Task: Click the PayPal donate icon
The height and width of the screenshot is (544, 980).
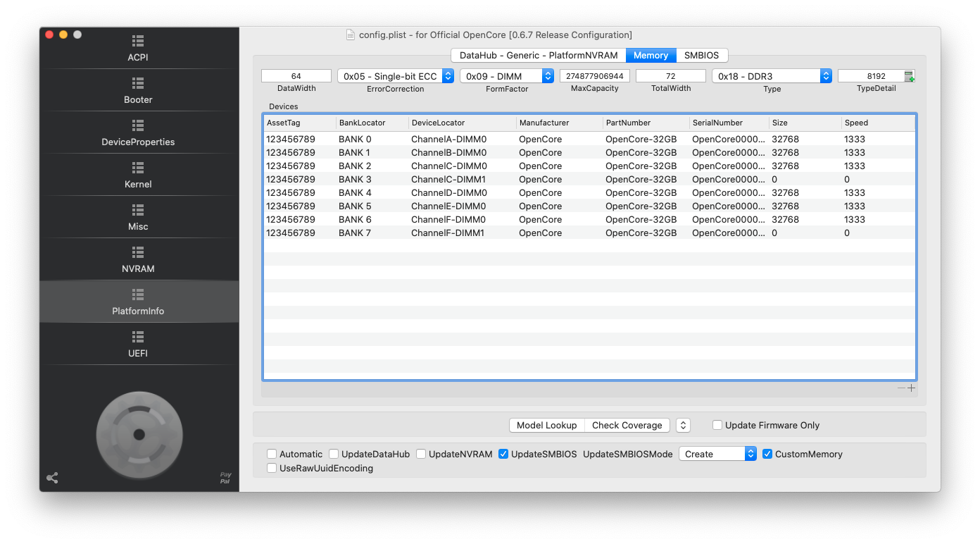Action: pyautogui.click(x=225, y=478)
